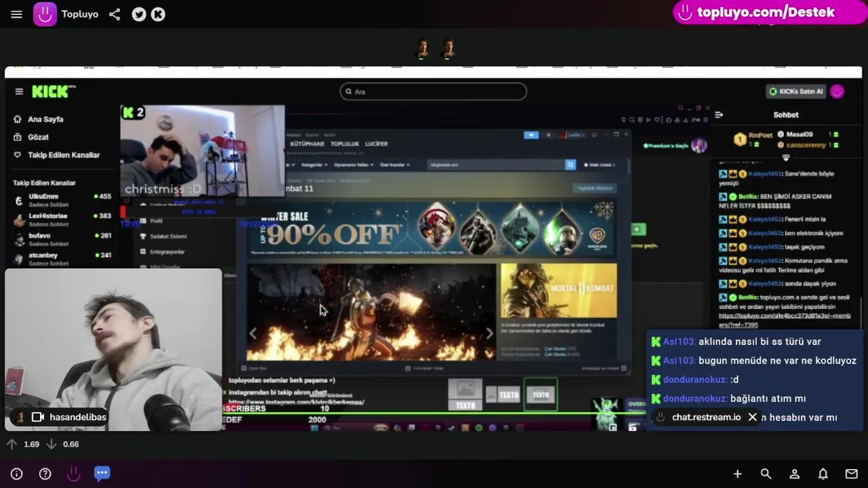The image size is (868, 488).
Task: Open the Steam İstek Listesi button
Action: pos(601,165)
